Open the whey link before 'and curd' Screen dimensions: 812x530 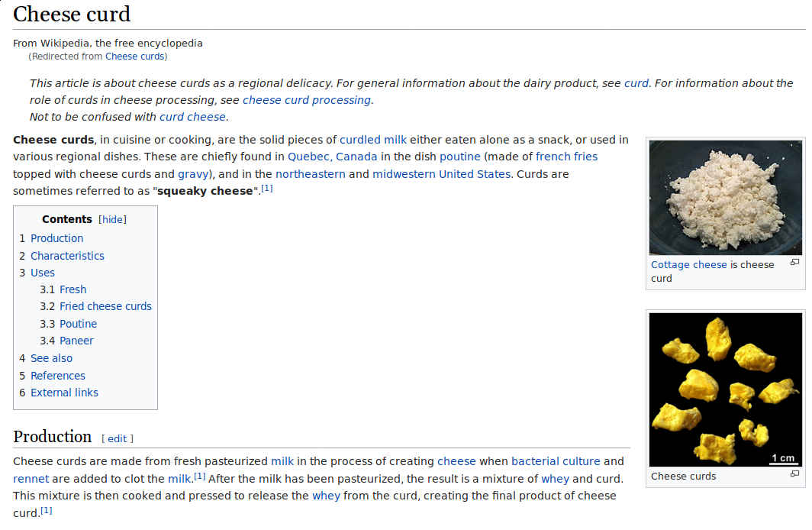[555, 480]
